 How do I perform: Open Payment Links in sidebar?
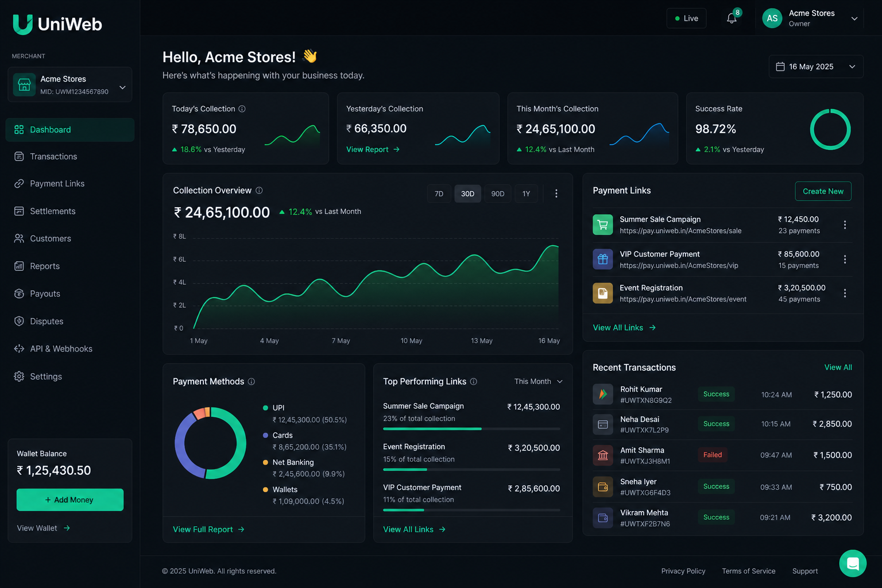(70, 184)
